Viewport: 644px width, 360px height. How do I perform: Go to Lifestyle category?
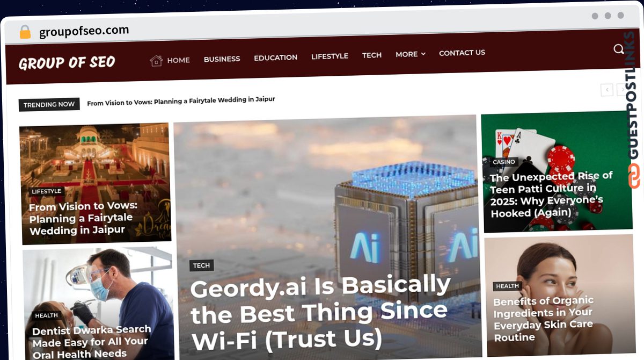coord(330,56)
